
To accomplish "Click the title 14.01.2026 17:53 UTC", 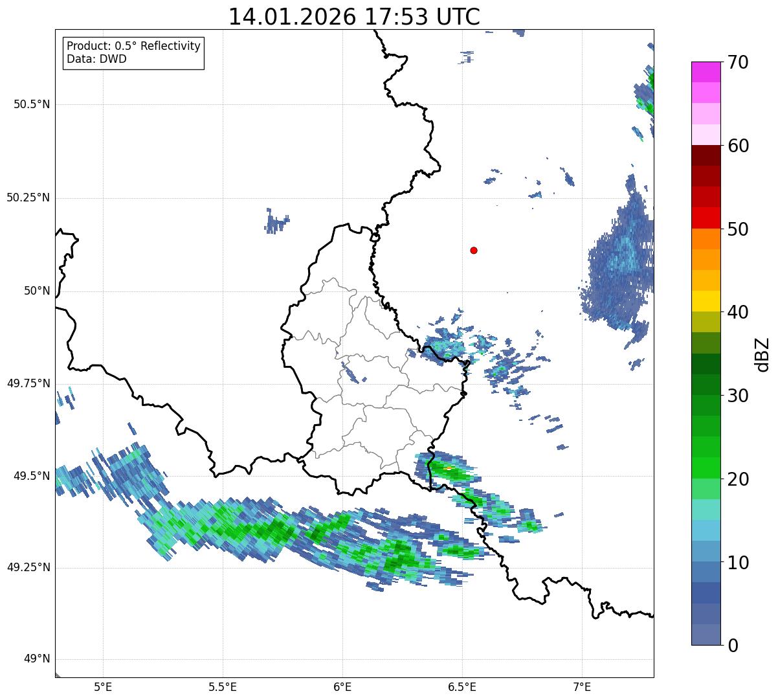I will (354, 17).
